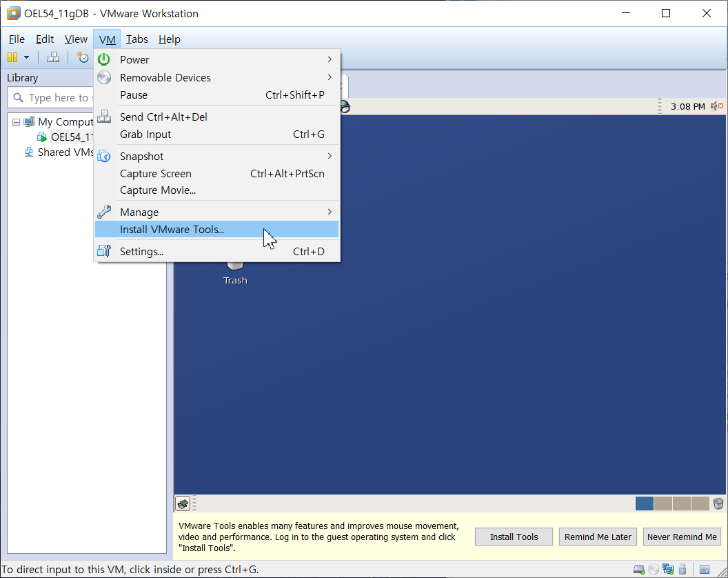Select Grab Input menu entry
The image size is (728, 578).
(x=217, y=134)
